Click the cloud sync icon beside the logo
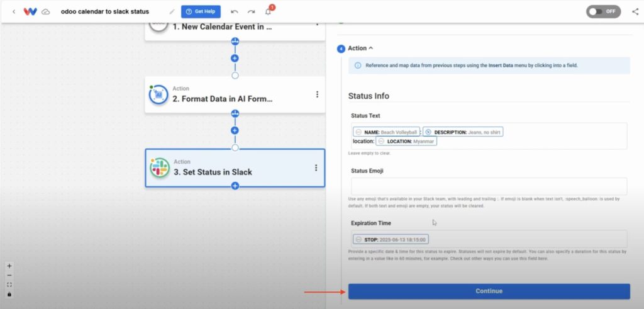The width and height of the screenshot is (644, 309). (x=46, y=12)
